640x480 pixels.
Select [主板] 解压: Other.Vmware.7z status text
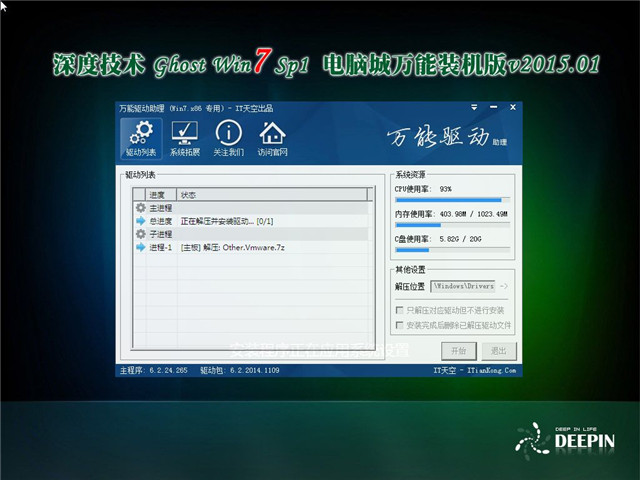pyautogui.click(x=233, y=247)
